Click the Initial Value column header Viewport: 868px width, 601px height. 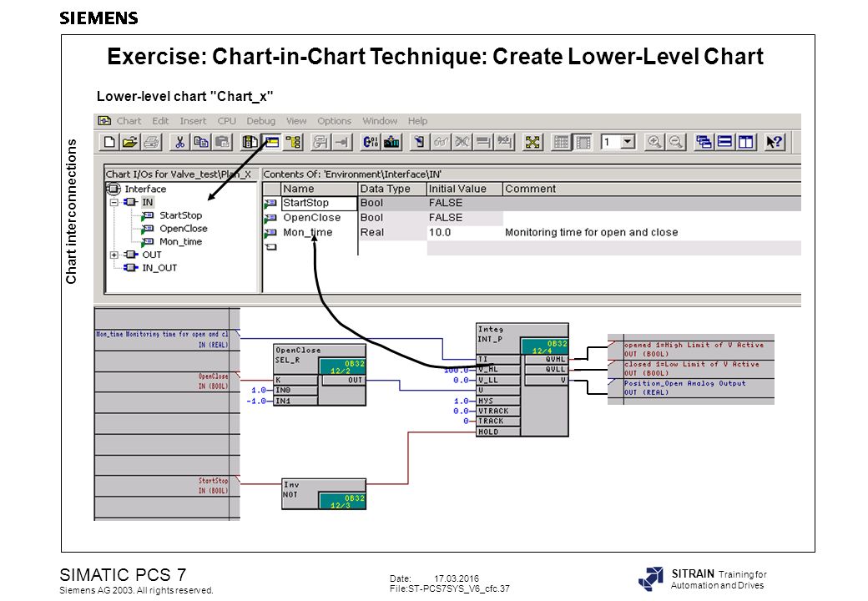[x=465, y=189]
